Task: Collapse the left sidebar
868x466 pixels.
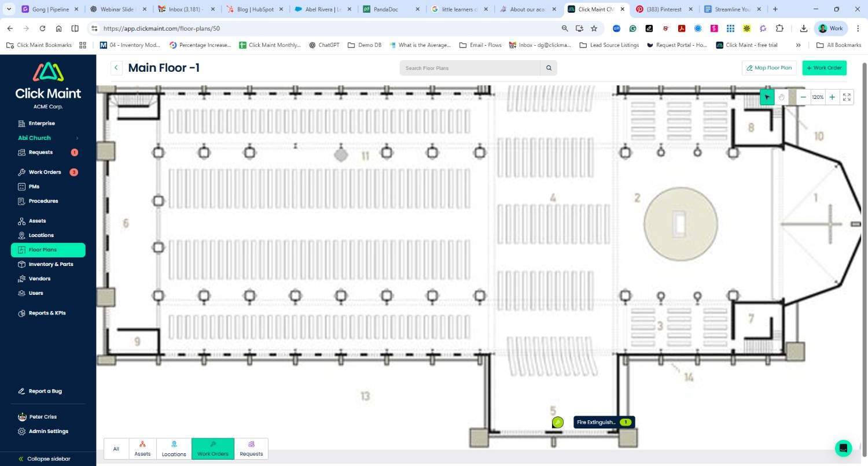Action: 44,458
